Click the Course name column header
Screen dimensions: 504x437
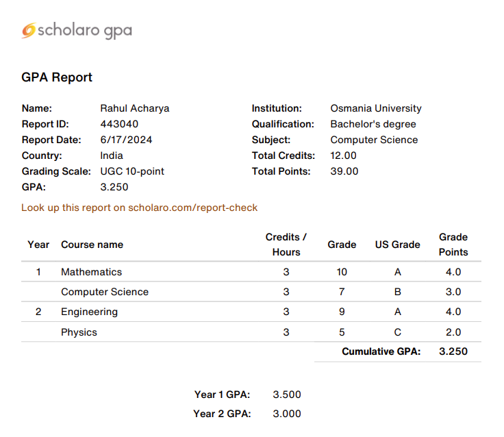click(92, 245)
